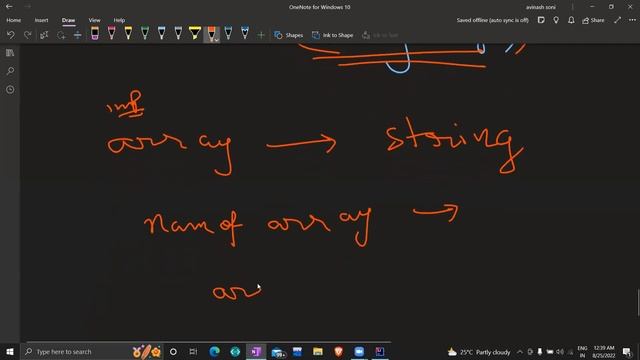Open the active orange pen options dropdown
This screenshot has width=640, height=360.
pos(216,40)
